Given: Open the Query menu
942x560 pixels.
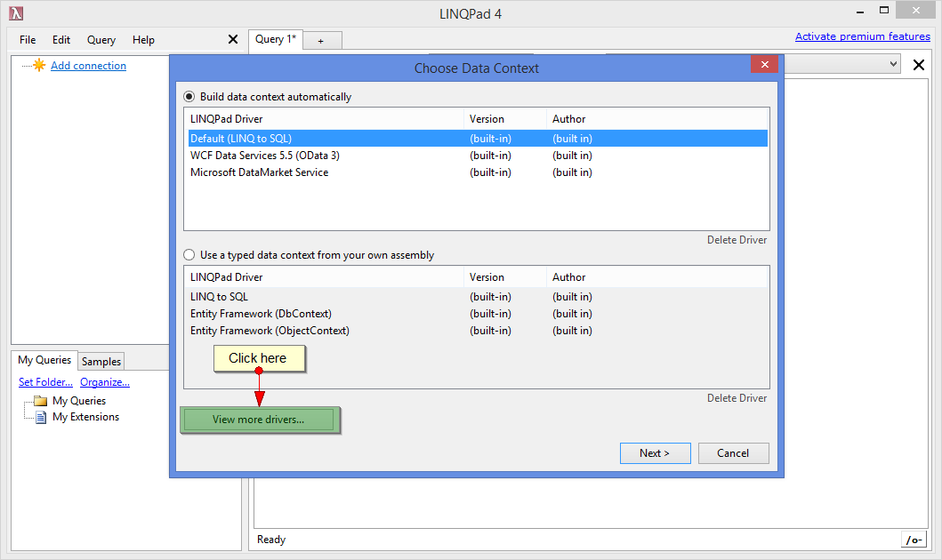Looking at the screenshot, I should click(x=101, y=40).
